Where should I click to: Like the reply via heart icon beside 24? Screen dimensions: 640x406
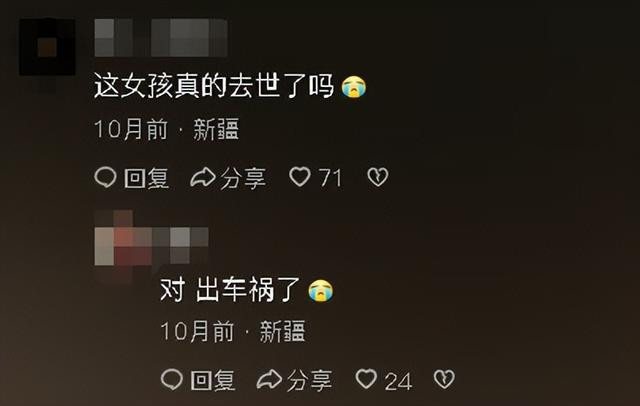366,379
